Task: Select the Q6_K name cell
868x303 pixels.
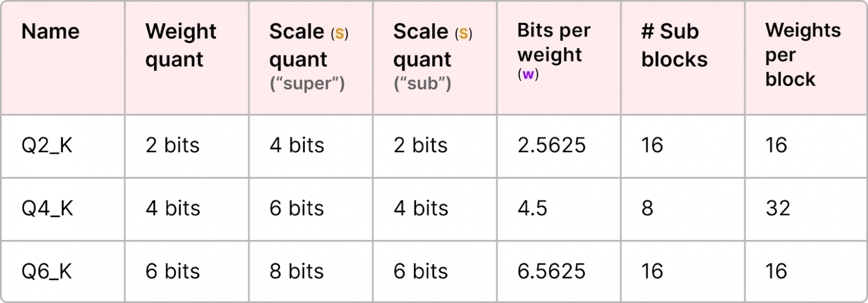Action: pos(47,272)
